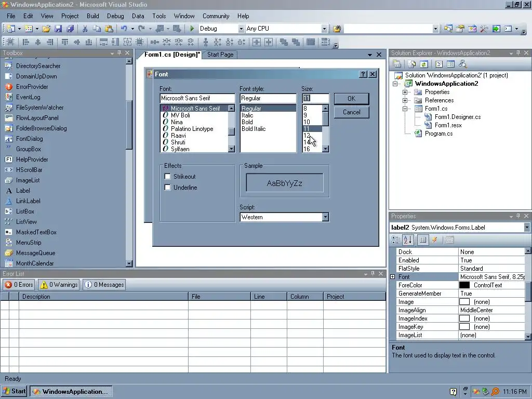Click the Save All icon
The height and width of the screenshot is (399, 532).
(70, 29)
